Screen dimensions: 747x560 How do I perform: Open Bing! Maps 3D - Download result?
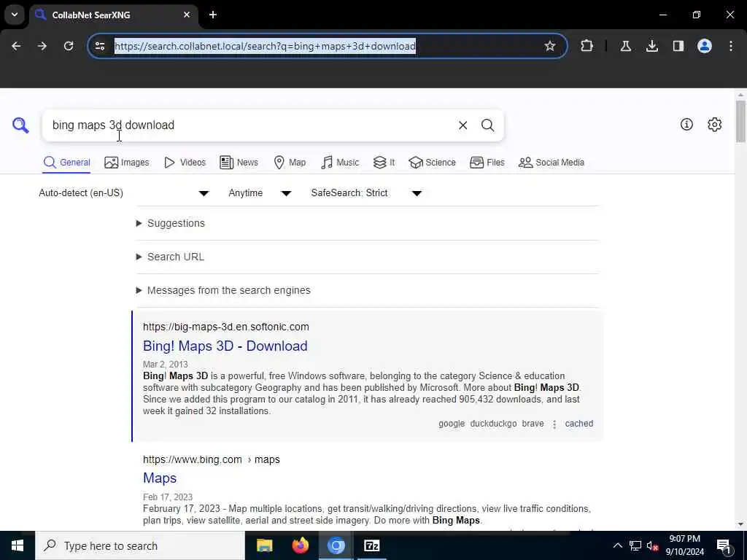(x=225, y=346)
